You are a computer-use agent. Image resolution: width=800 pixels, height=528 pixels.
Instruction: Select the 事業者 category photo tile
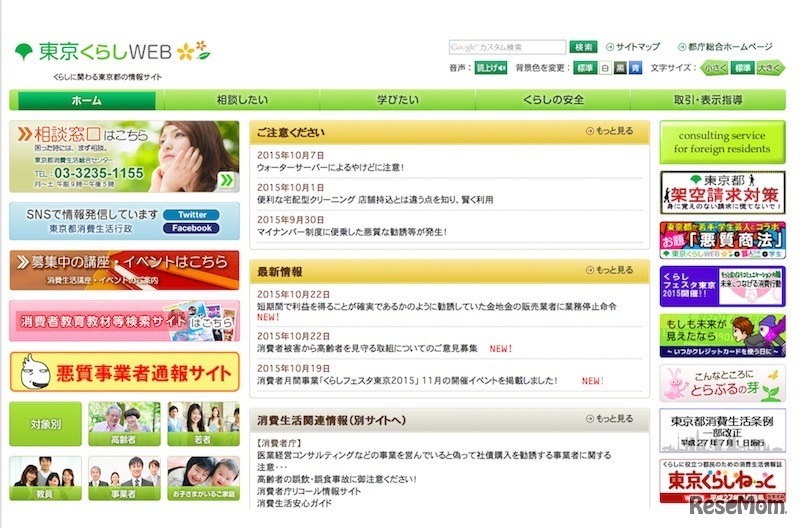(124, 478)
